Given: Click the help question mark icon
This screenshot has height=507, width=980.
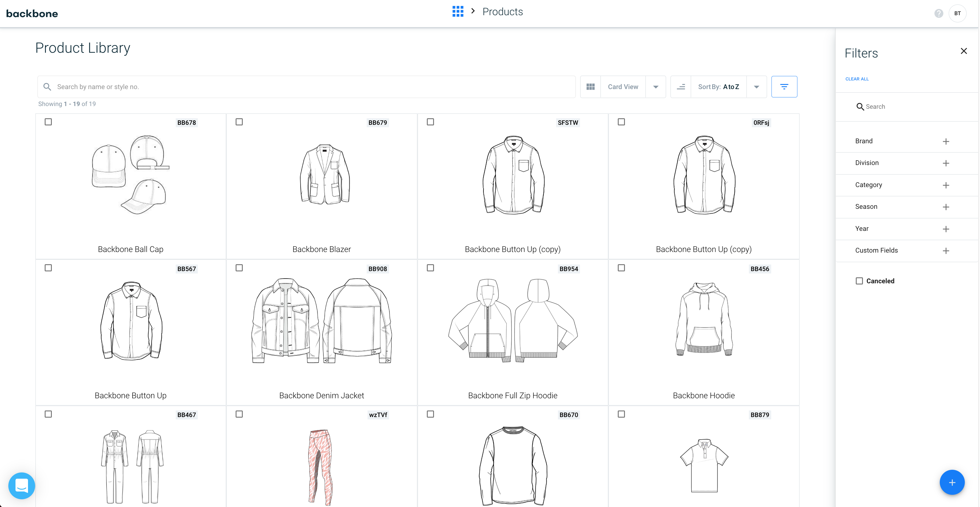Looking at the screenshot, I should click(939, 14).
